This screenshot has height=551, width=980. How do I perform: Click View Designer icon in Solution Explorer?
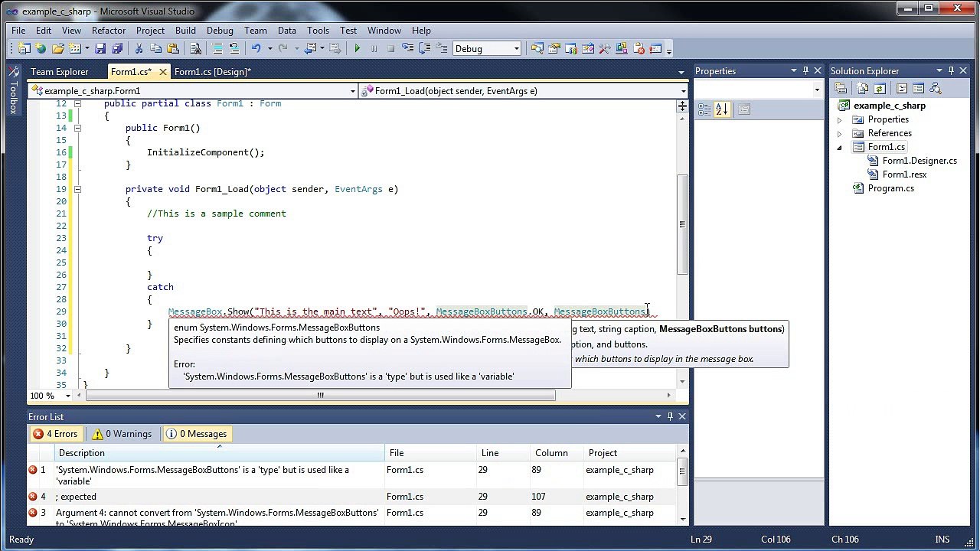coord(918,89)
